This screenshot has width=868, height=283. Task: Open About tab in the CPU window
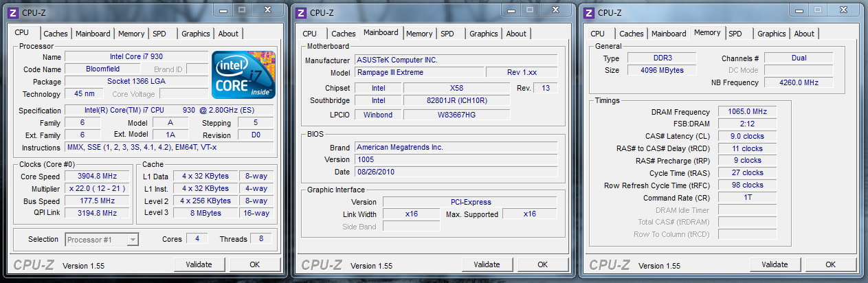point(228,34)
